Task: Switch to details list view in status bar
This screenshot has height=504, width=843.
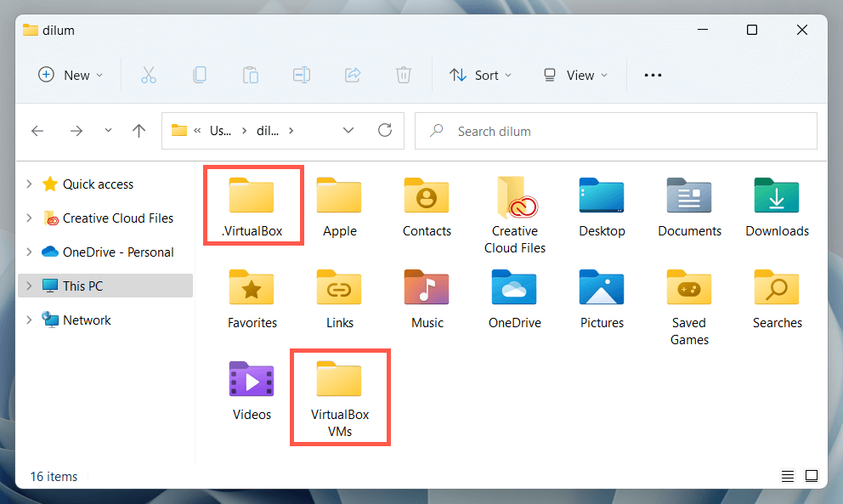Action: (x=788, y=476)
